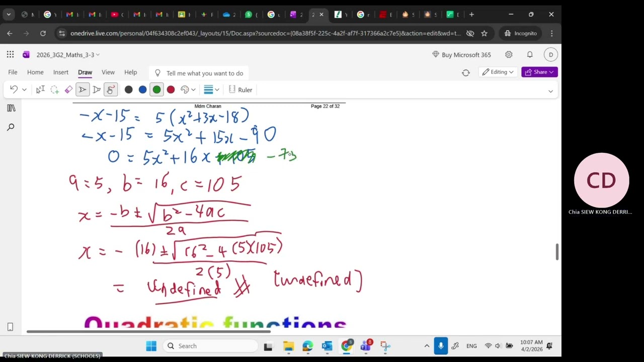Click Buy Microsoft 365 link
Image resolution: width=644 pixels, height=362 pixels.
tap(461, 55)
